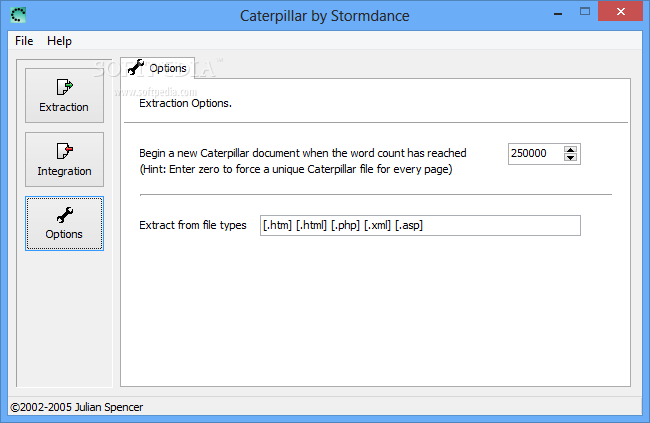Increase word count with up arrow
The height and width of the screenshot is (423, 650).
click(570, 150)
